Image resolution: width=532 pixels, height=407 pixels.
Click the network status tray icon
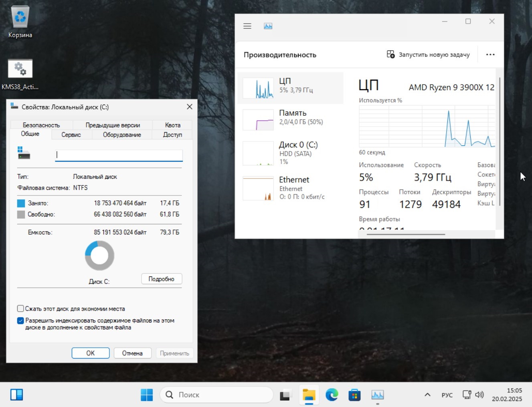467,395
